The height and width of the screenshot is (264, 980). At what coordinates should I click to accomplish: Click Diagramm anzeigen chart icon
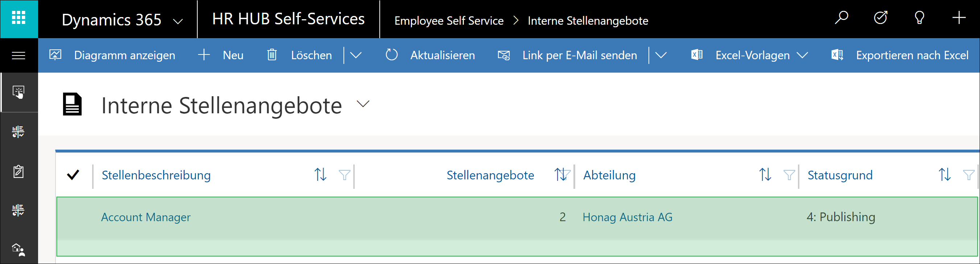pyautogui.click(x=55, y=55)
